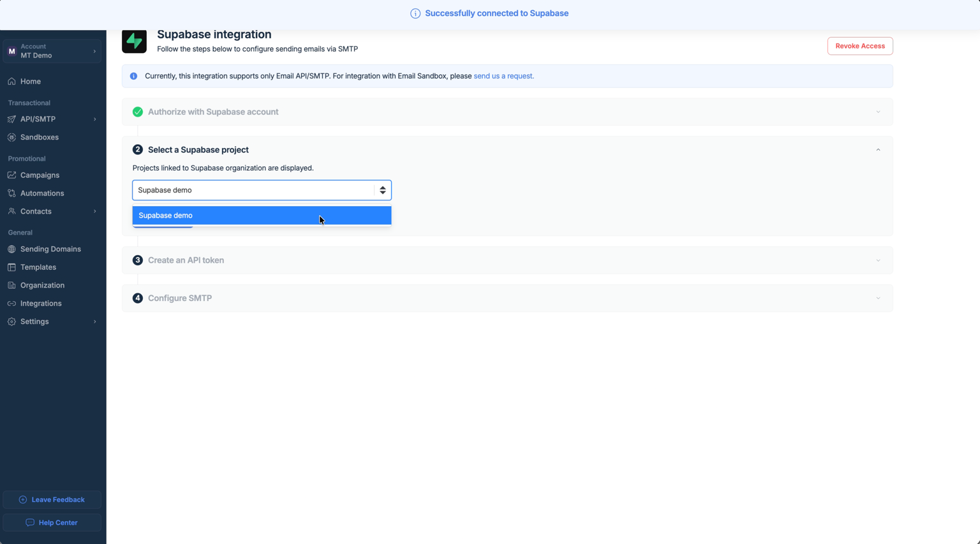Image resolution: width=980 pixels, height=544 pixels.
Task: Click the green Supabase logo
Action: click(134, 41)
